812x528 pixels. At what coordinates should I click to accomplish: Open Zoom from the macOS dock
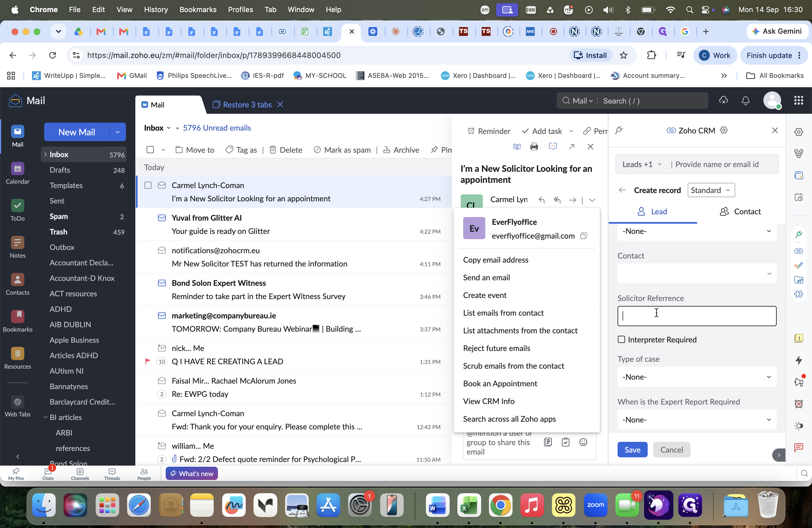(x=595, y=505)
